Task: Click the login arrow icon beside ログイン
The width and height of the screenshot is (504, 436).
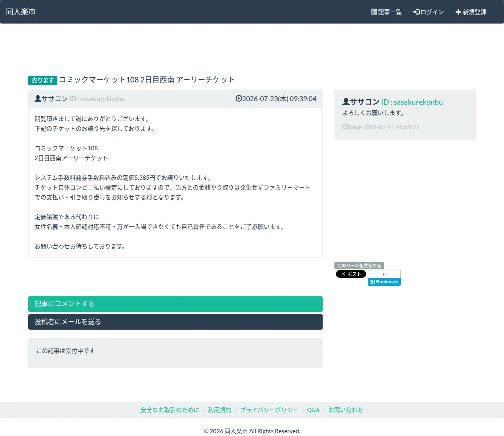Action: [416, 12]
